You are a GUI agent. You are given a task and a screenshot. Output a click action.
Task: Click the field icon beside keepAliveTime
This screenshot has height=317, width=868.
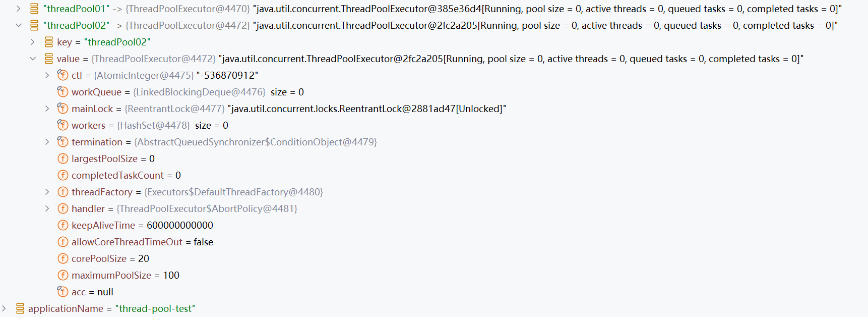coord(63,225)
